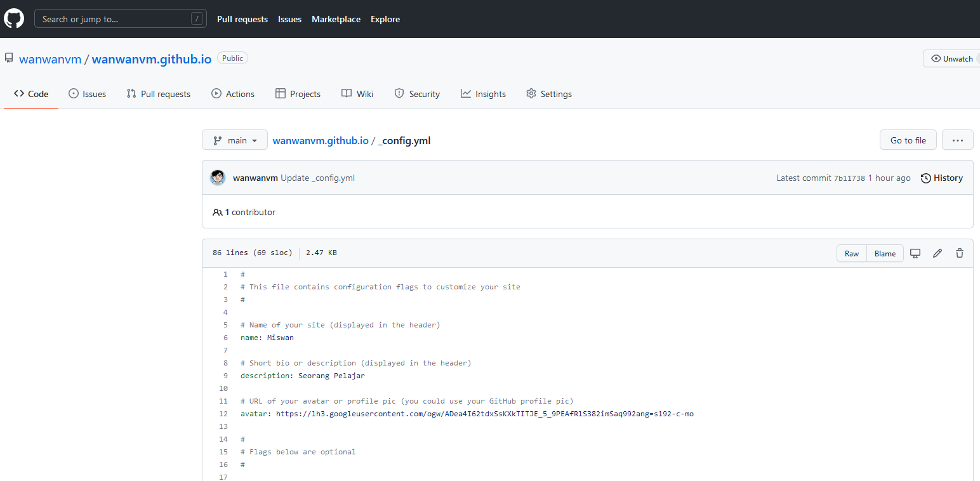Open the wanwanvm owner link

(x=50, y=59)
